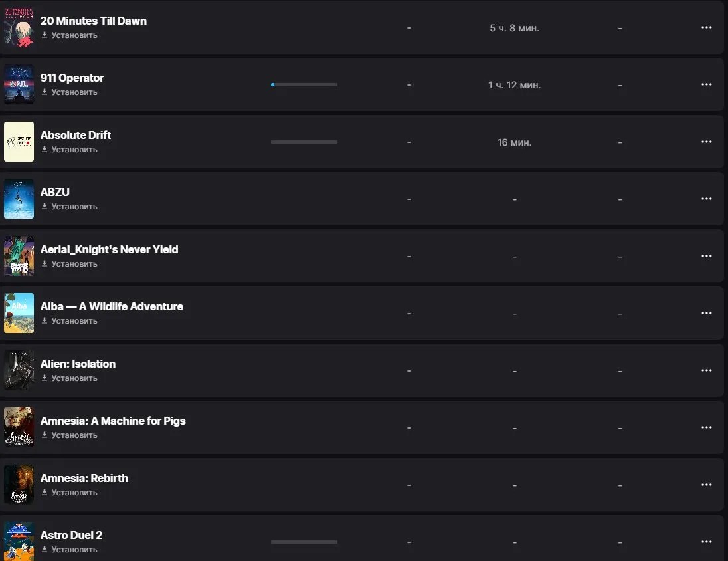The height and width of the screenshot is (561, 728).
Task: Install Amnesia: A Machine for Pigs
Action: pyautogui.click(x=70, y=435)
